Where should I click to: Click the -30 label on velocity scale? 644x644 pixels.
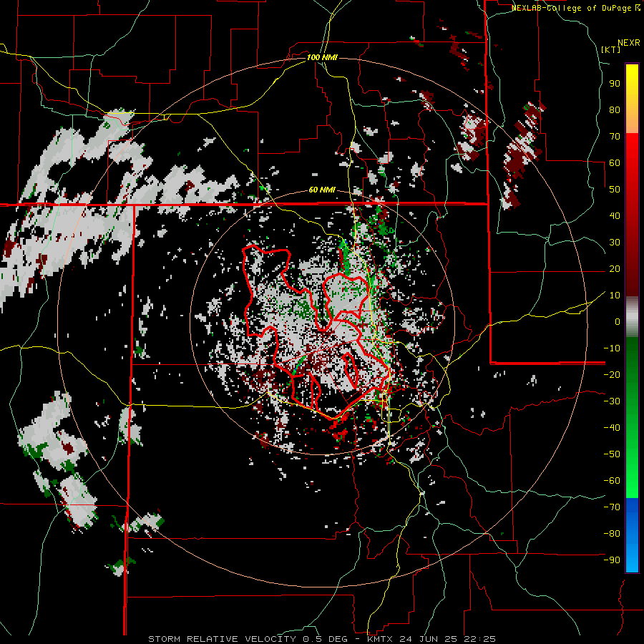coord(612,401)
